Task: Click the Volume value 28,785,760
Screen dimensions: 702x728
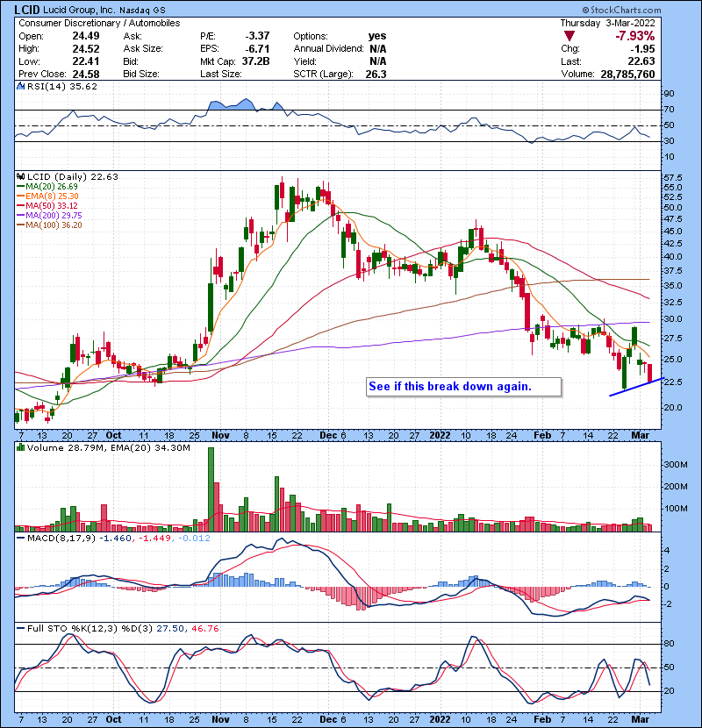Action: pyautogui.click(x=627, y=74)
